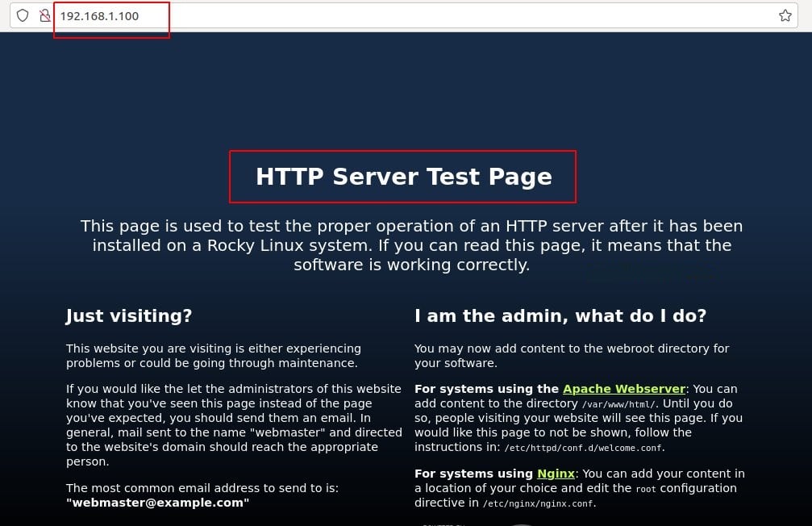Click the tracking protection shield icon
Viewport: 812px width, 526px height.
click(x=23, y=15)
